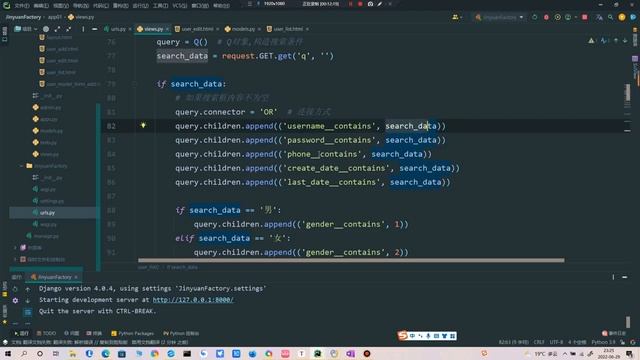Click the JinyuanFactory breadcrumb in the navigation bar
The image size is (640, 360).
tap(23, 17)
